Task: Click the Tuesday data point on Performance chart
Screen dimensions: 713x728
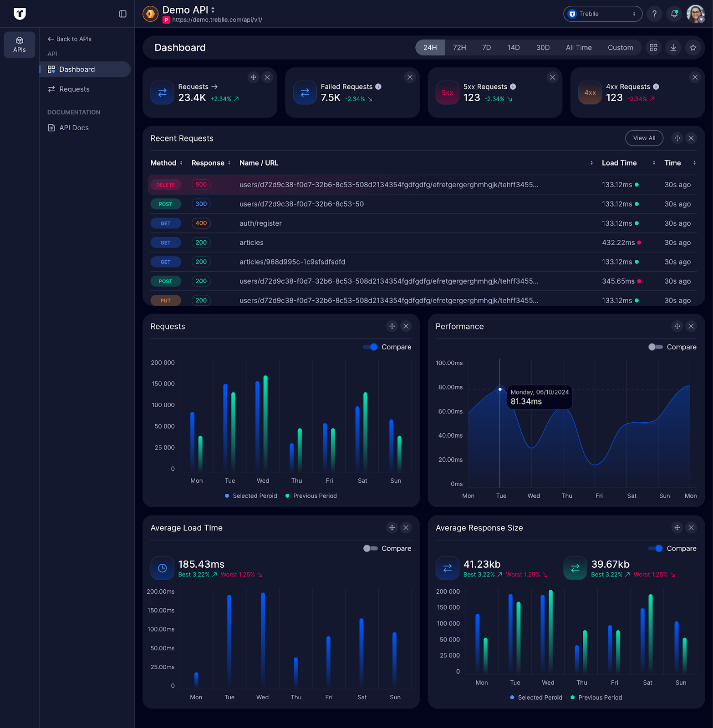Action: 500,389
